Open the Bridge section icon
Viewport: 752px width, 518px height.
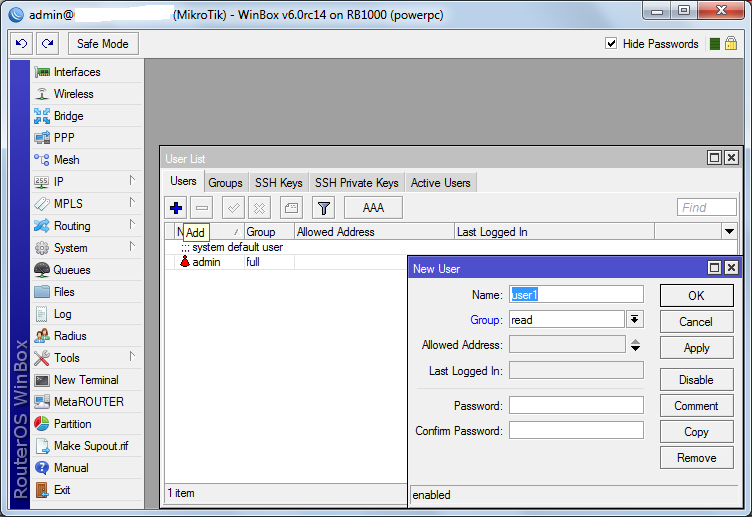point(42,116)
